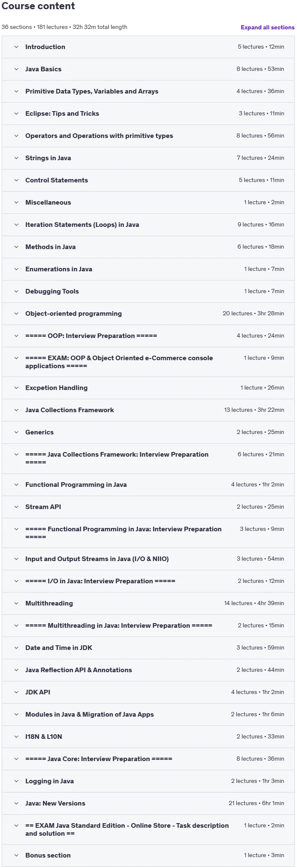Viewport: 297px width, 868px height.
Task: Expand Functional Programming in Java section
Action: click(148, 485)
